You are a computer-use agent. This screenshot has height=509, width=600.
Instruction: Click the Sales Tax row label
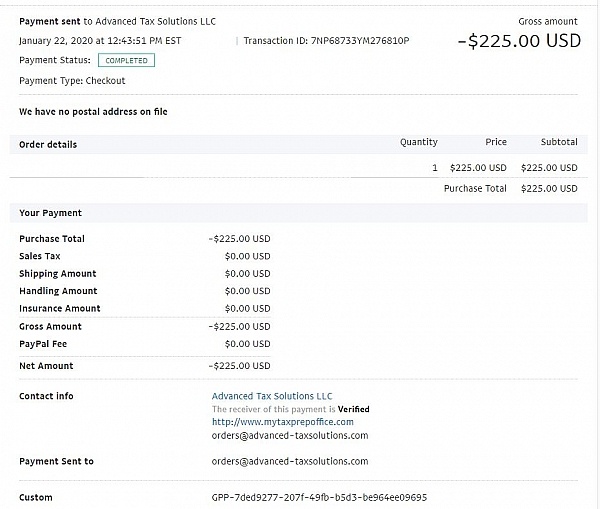(x=40, y=256)
